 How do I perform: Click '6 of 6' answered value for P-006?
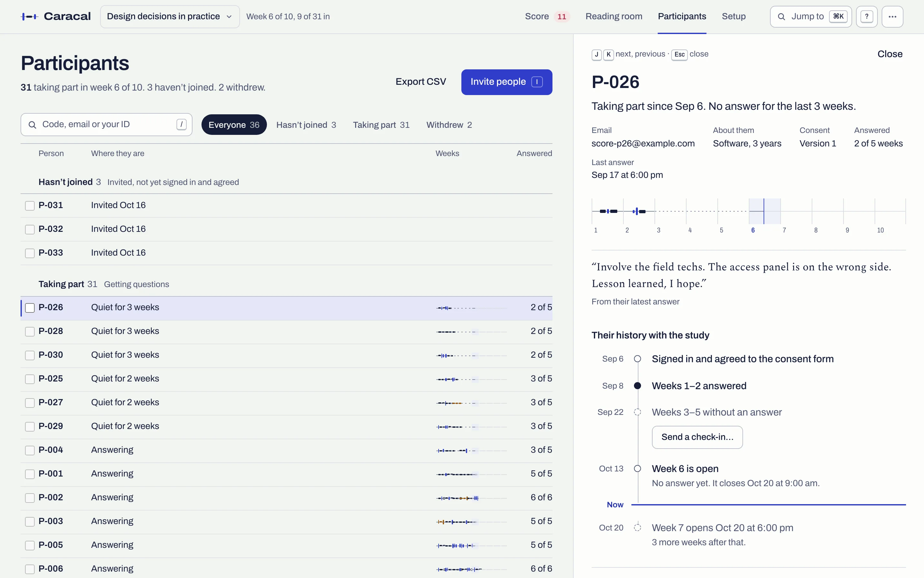pyautogui.click(x=541, y=569)
